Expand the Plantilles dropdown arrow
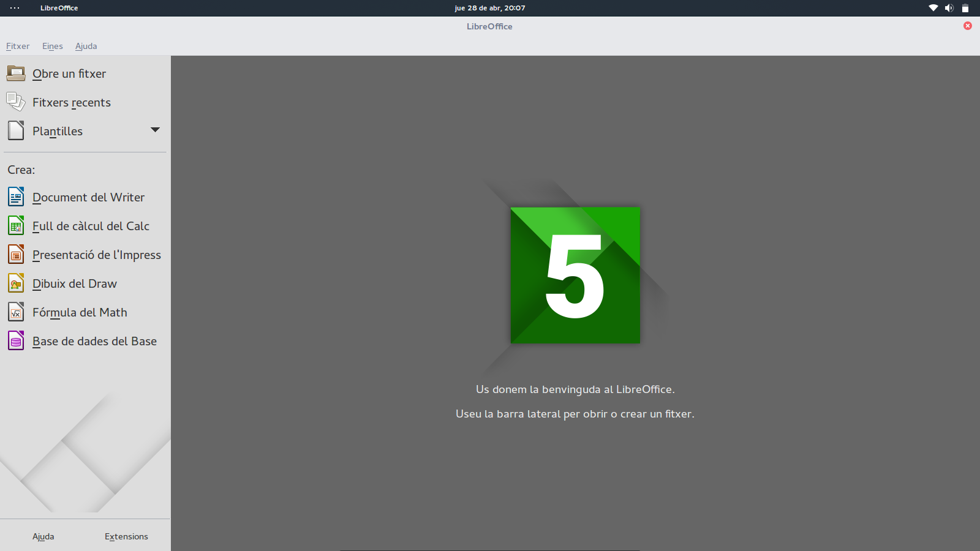Screen dimensions: 980x551 pyautogui.click(x=155, y=130)
